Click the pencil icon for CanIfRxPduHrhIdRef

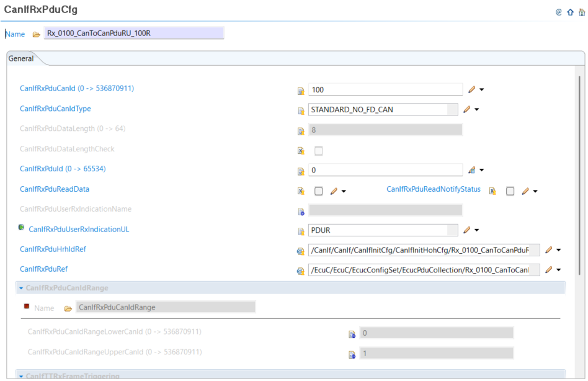point(548,250)
